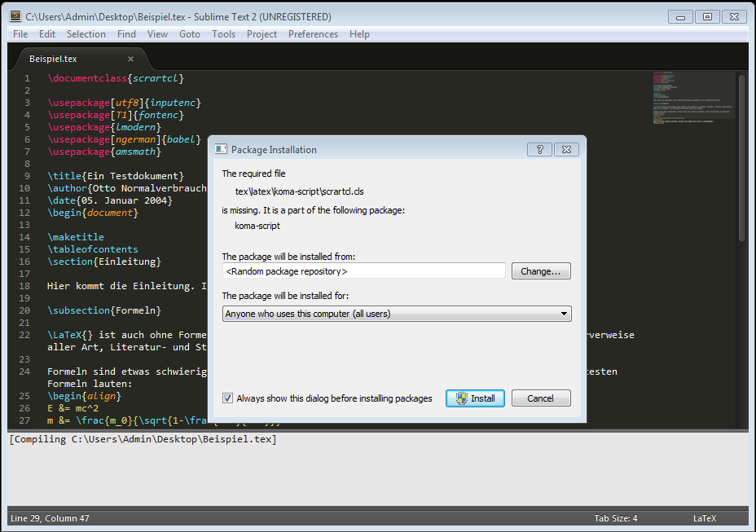Screen dimensions: 756x532
Task: Click Line 29, Column 47 status text
Action: (x=51, y=518)
